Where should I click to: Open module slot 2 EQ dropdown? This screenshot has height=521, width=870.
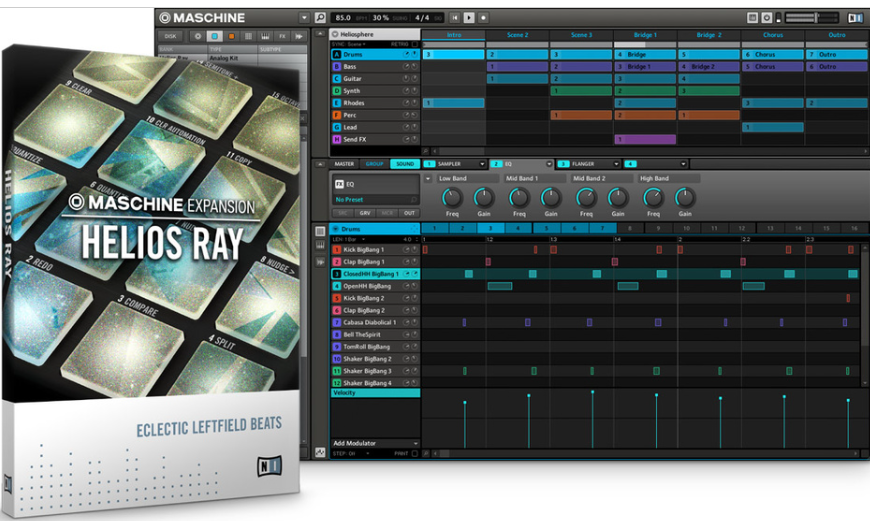pyautogui.click(x=549, y=164)
